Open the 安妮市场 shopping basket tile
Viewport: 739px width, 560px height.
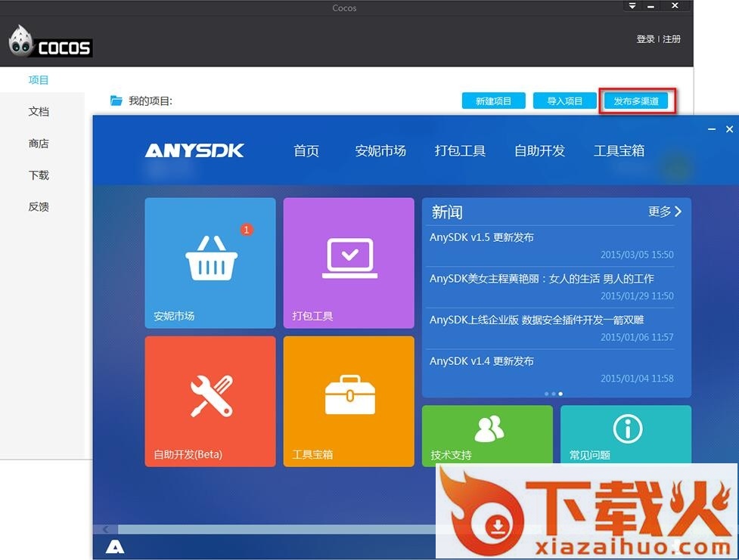pos(210,262)
